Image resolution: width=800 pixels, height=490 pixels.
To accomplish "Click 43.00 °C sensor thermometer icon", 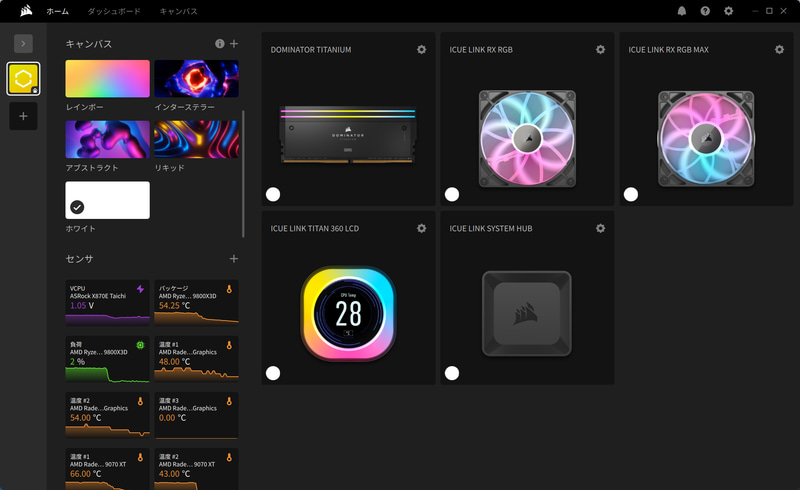I will (229, 457).
